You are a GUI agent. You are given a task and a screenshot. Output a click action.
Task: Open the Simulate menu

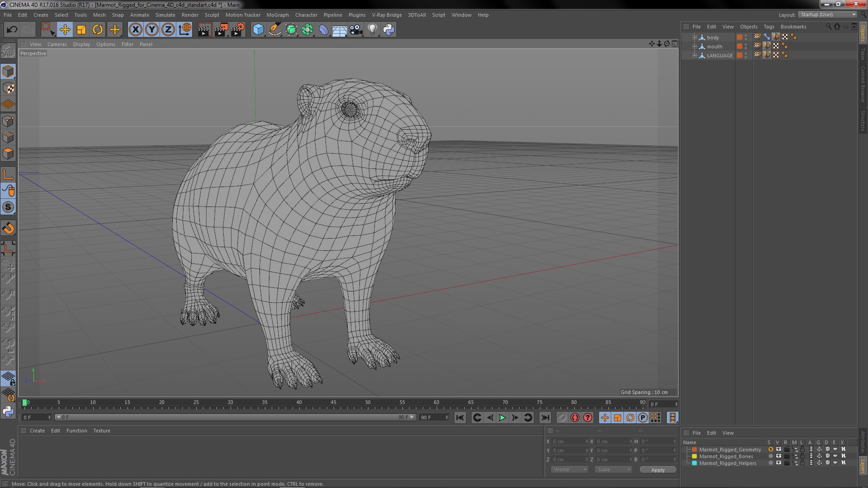165,14
